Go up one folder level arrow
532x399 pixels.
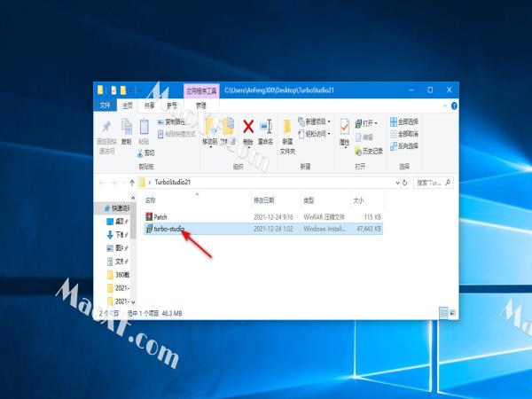coord(132,183)
